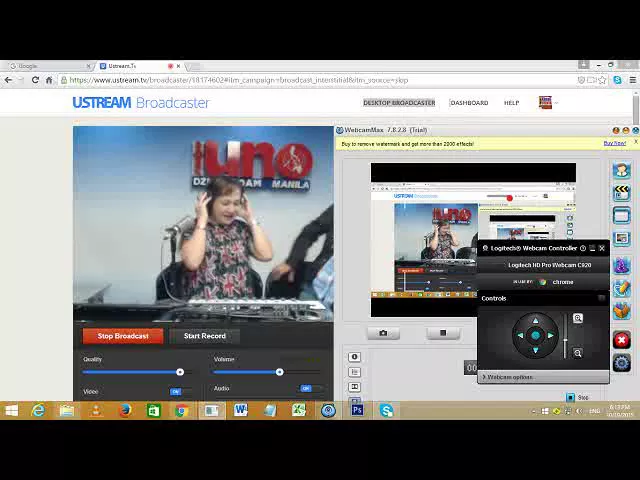640x480 pixels.
Task: Open WebcamMax video clapperboard source icon
Action: (x=622, y=193)
